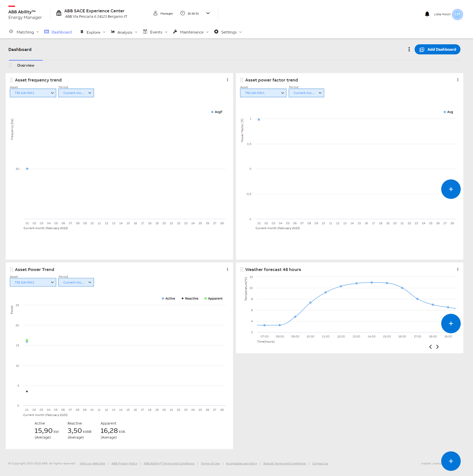Open Asset dropdown in power factor widget
473x476 pixels.
point(263,93)
